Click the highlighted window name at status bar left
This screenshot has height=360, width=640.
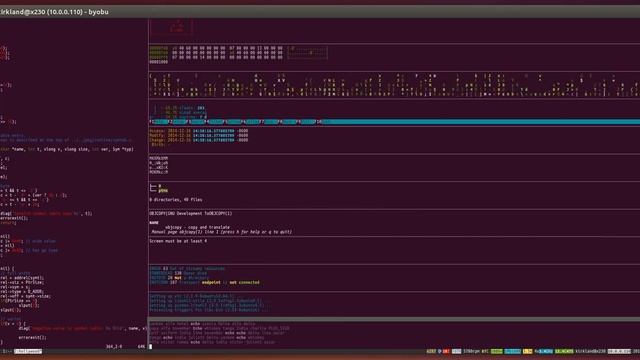(x=28, y=351)
